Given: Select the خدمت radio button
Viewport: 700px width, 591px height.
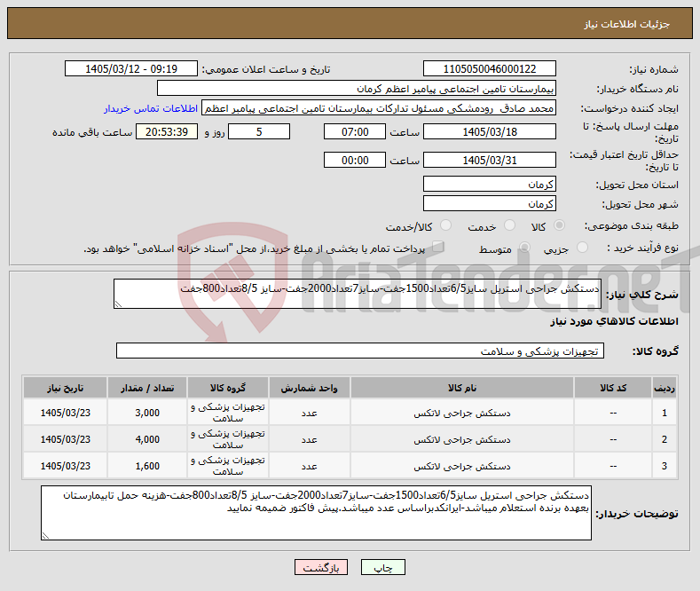Looking at the screenshot, I should click(509, 225).
